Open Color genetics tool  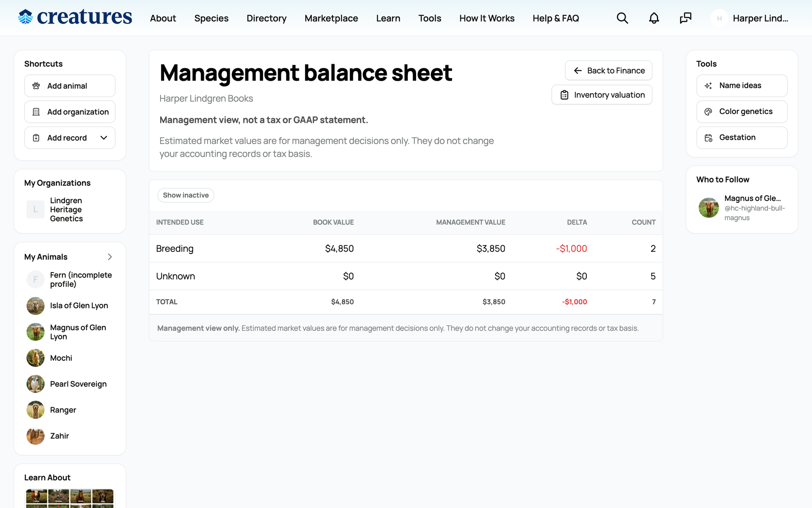pos(742,112)
